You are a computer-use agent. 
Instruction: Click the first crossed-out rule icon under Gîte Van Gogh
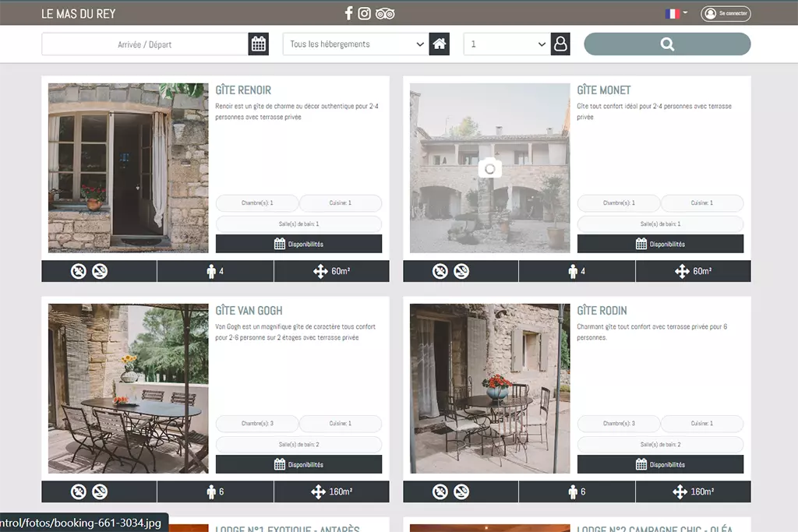click(x=79, y=491)
